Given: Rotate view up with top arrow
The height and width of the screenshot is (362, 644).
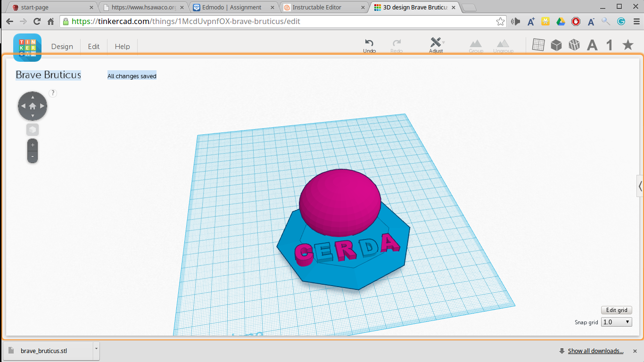Looking at the screenshot, I should click(x=33, y=97).
